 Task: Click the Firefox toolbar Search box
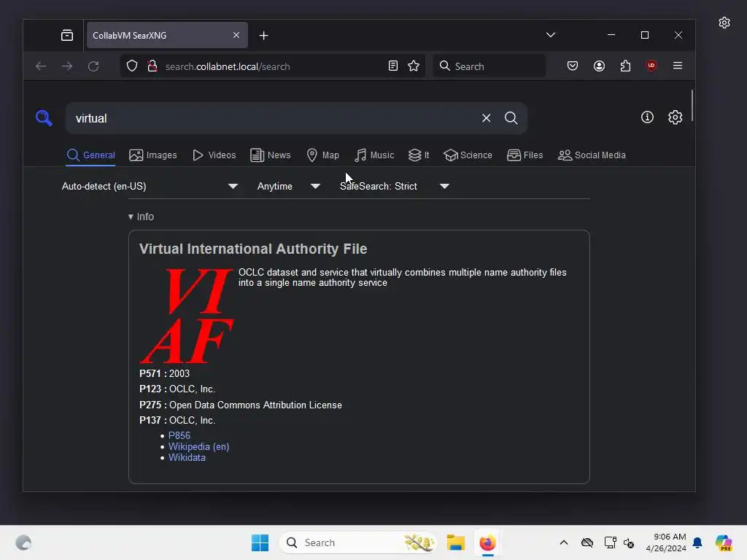pyautogui.click(x=489, y=66)
